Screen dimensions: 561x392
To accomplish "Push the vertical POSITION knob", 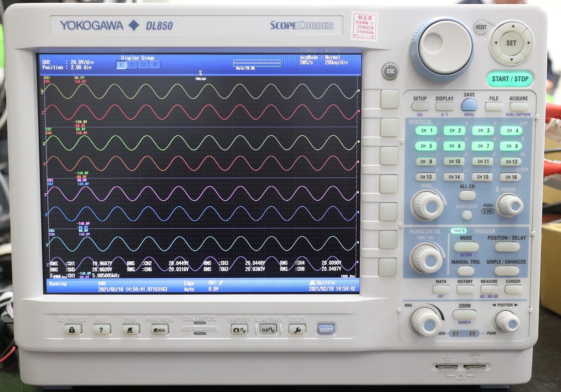I will pos(510,205).
